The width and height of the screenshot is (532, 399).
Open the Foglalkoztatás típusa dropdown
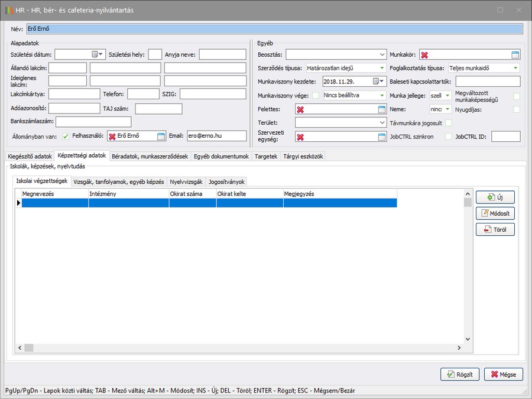coord(515,68)
